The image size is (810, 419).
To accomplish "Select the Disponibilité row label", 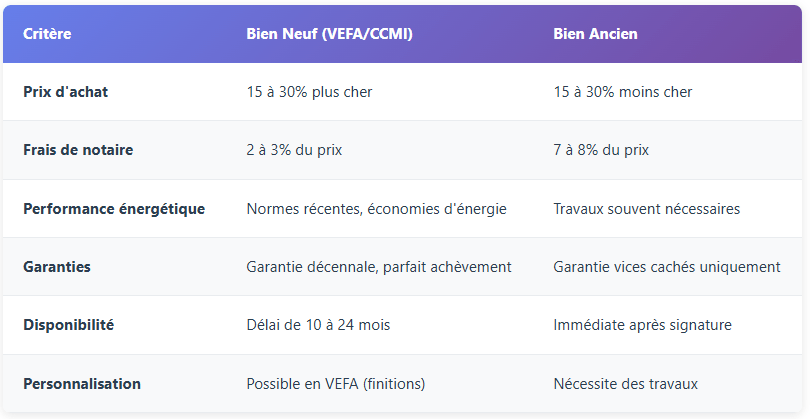I will [69, 325].
